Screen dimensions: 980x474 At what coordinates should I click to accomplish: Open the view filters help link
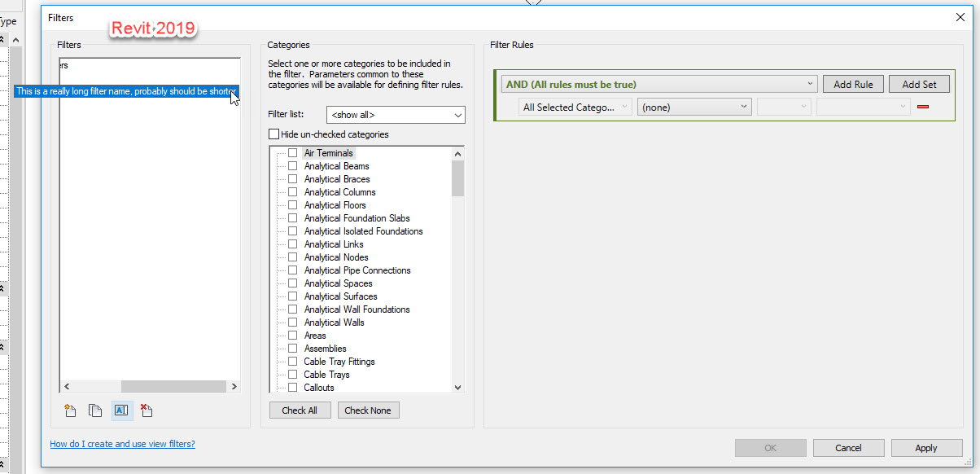(122, 443)
